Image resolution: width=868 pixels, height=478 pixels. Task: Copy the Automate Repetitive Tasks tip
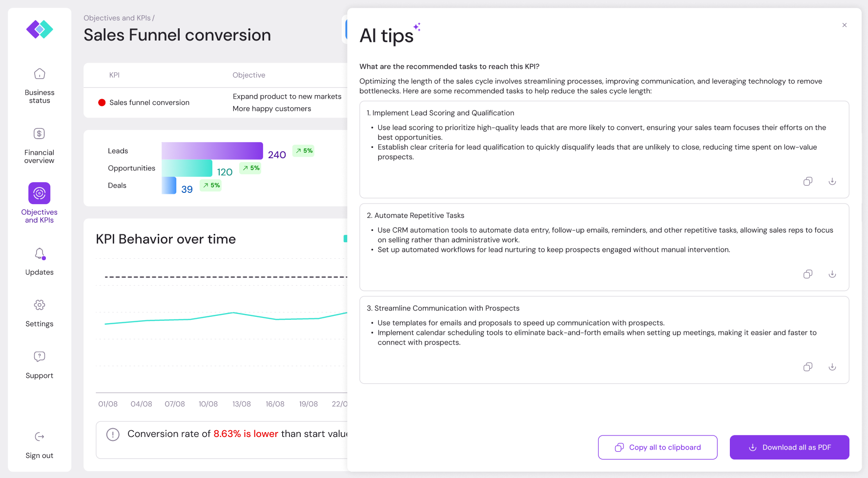point(808,274)
